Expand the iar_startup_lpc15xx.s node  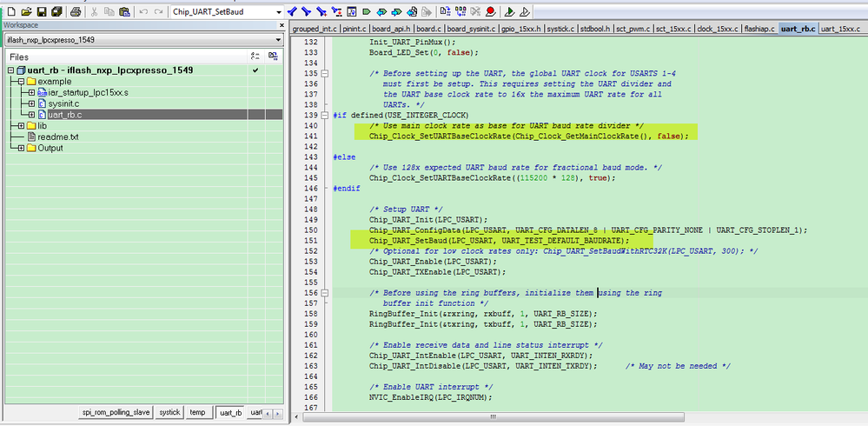click(x=31, y=92)
